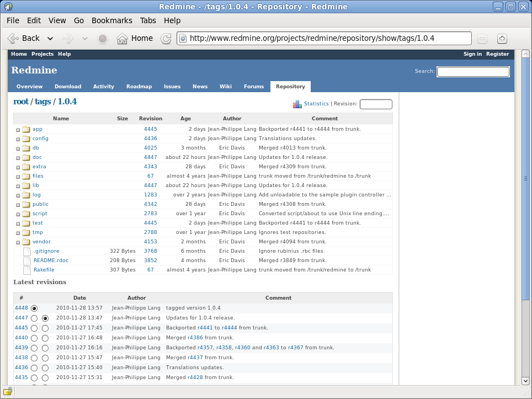
Task: Click the doc folder icon
Action: coord(26,157)
